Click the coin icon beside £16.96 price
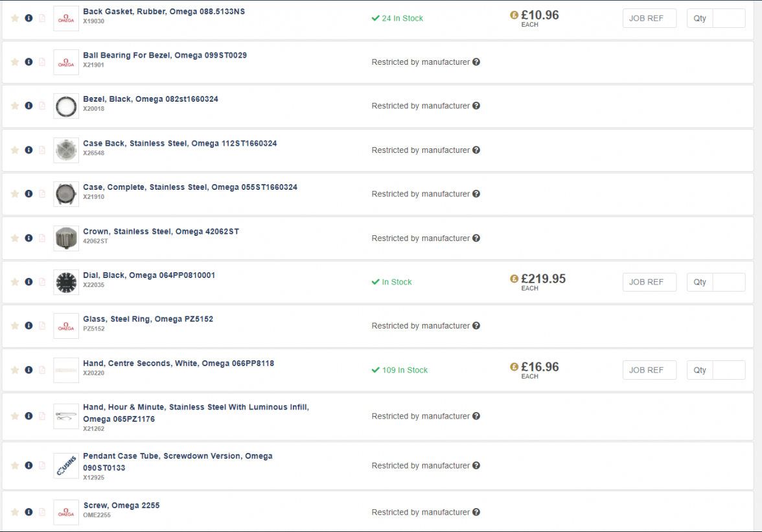The height and width of the screenshot is (532, 762). click(514, 367)
